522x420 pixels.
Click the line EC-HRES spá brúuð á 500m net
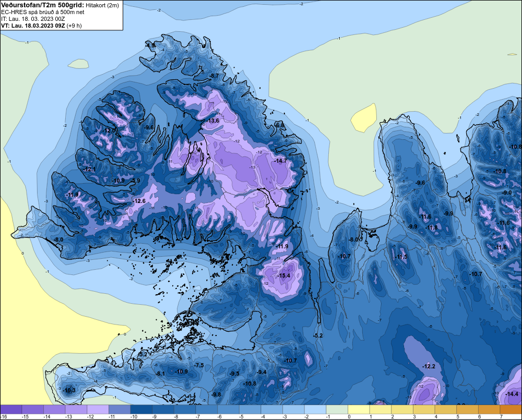[x=43, y=12]
